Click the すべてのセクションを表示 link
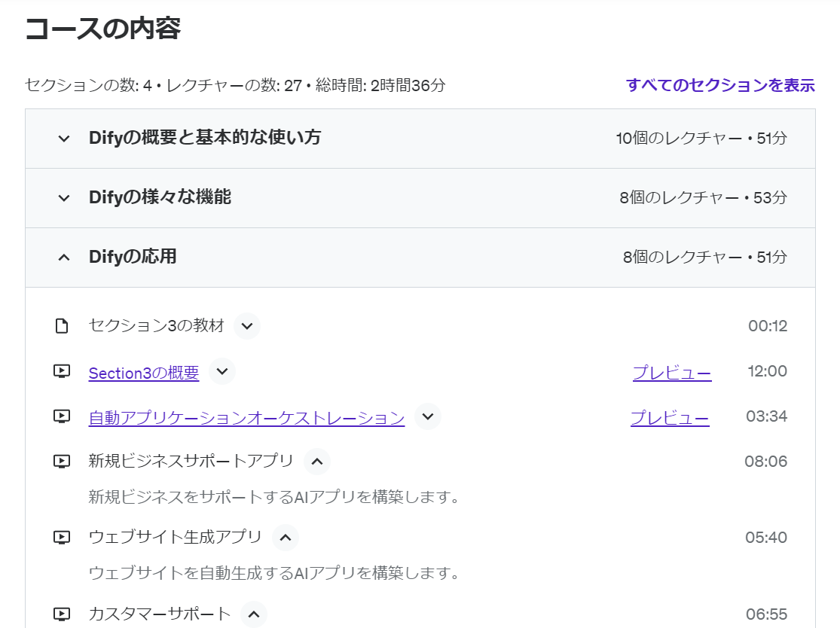This screenshot has width=840, height=628. coord(720,86)
